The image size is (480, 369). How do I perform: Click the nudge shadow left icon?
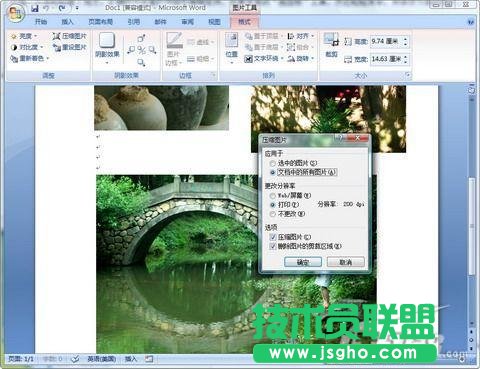pyautogui.click(x=131, y=50)
